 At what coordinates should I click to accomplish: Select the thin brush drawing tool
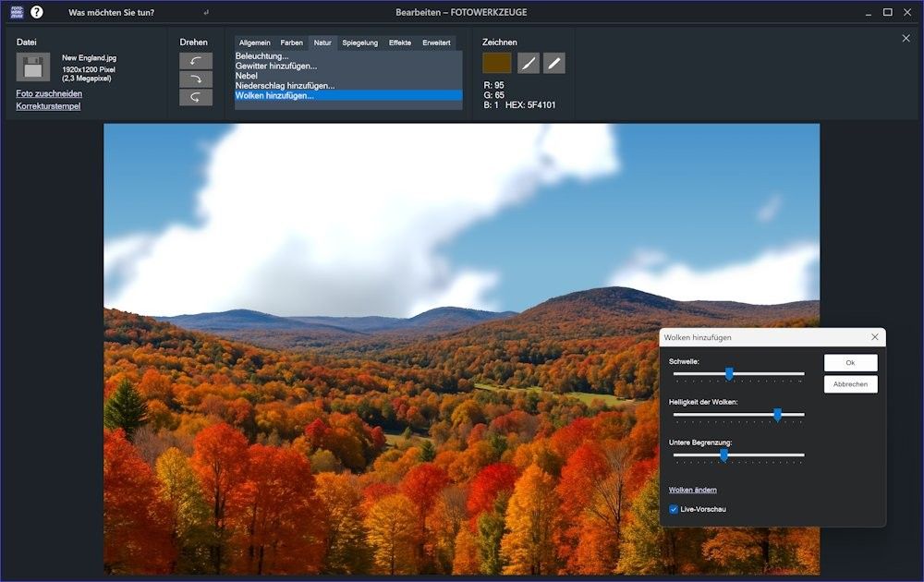pyautogui.click(x=529, y=63)
